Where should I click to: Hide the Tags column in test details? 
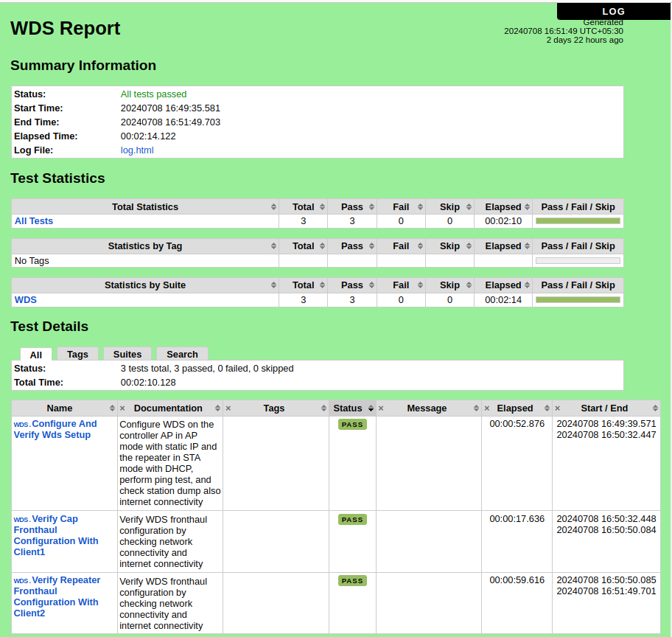tap(228, 408)
